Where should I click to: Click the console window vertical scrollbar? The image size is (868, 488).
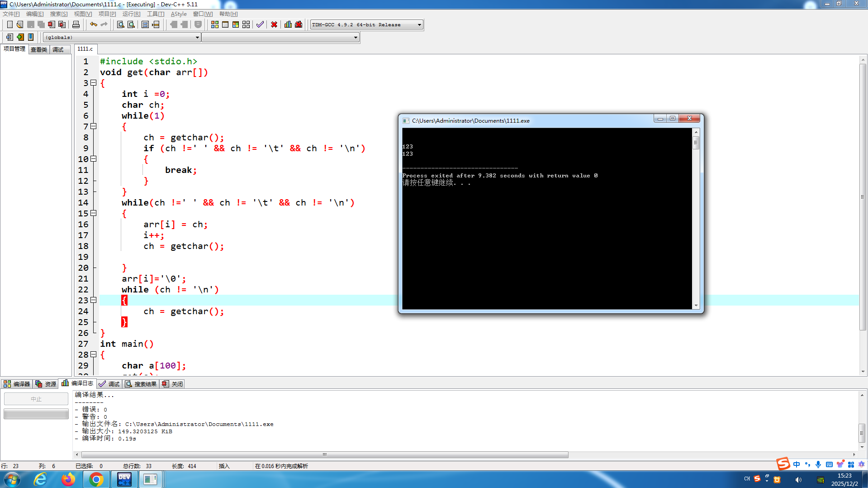[x=696, y=219]
